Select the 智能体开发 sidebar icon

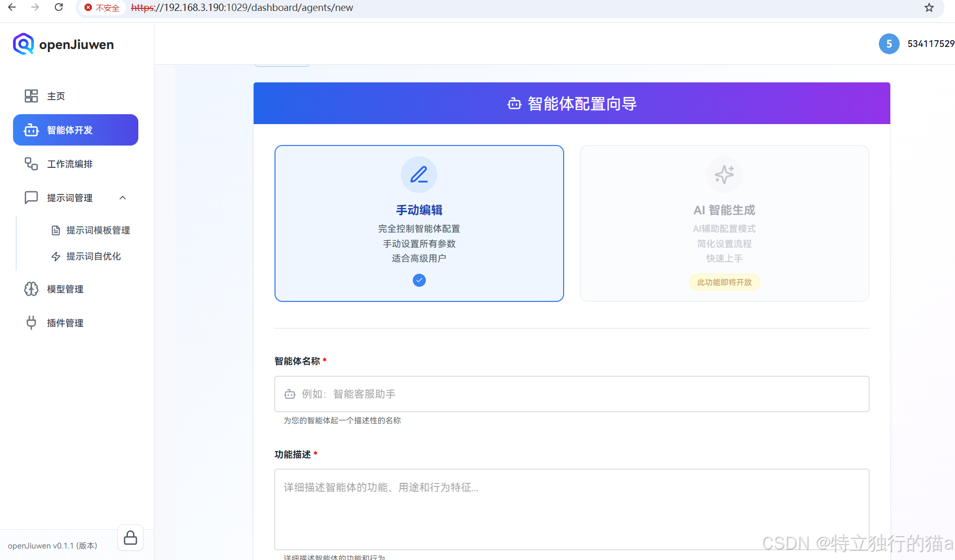point(31,130)
